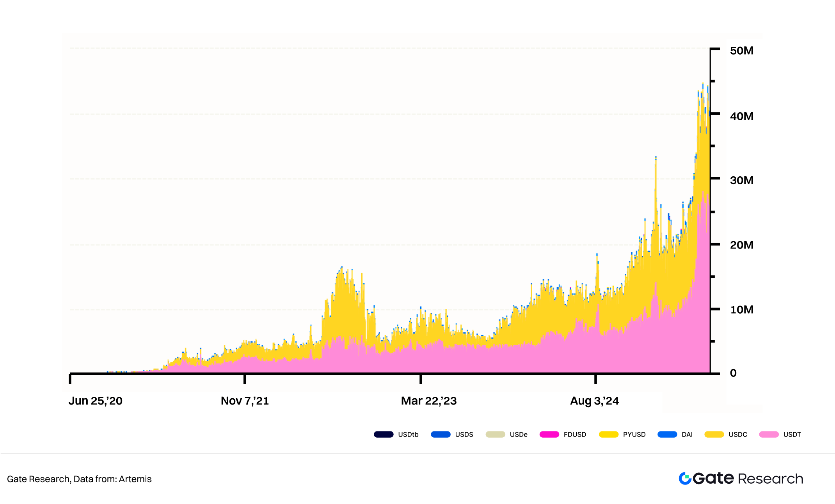Image resolution: width=835 pixels, height=504 pixels.
Task: Click the Nov 7,'21 axis label
Action: (245, 401)
